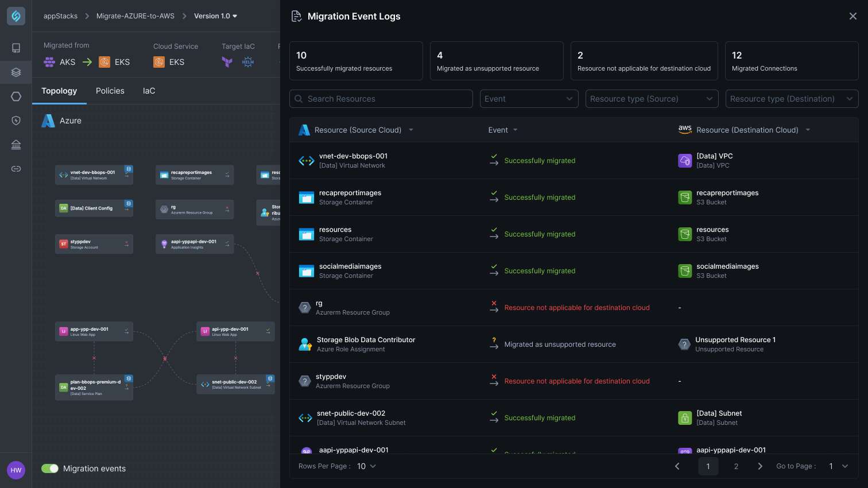
Task: Toggle the Migration events switch
Action: pyautogui.click(x=50, y=468)
